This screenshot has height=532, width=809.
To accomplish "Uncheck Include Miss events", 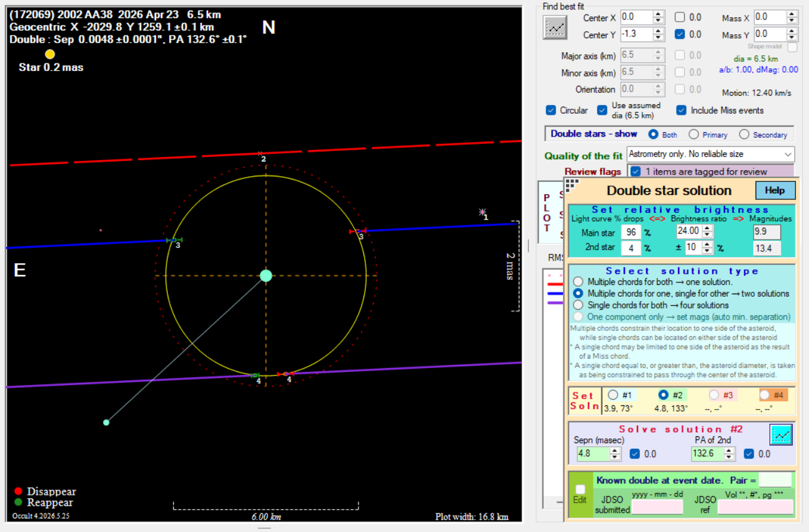I will (x=682, y=110).
